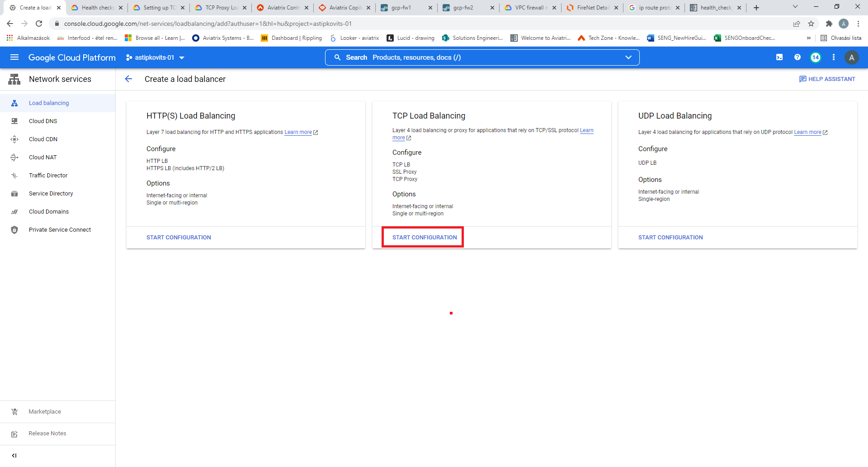The width and height of the screenshot is (868, 467).
Task: Open the Google Cloud help menu
Action: click(797, 57)
